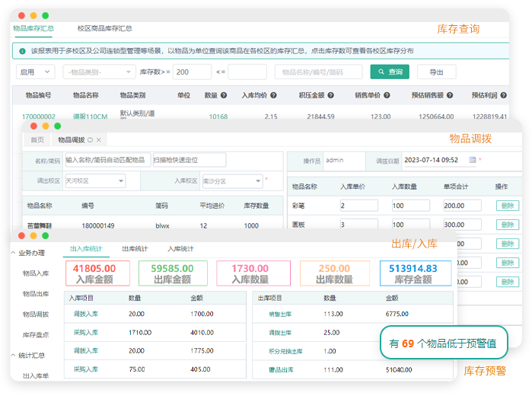Select 出入库单 in the sidebar
This screenshot has width=532, height=396.
[36, 376]
